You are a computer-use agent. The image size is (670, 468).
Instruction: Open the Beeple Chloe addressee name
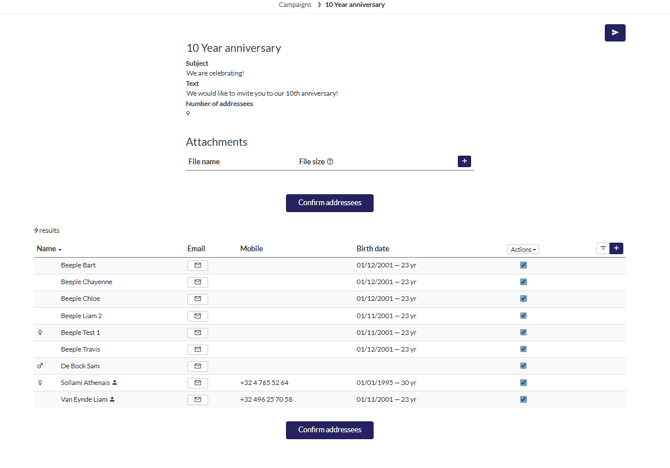tap(80, 299)
